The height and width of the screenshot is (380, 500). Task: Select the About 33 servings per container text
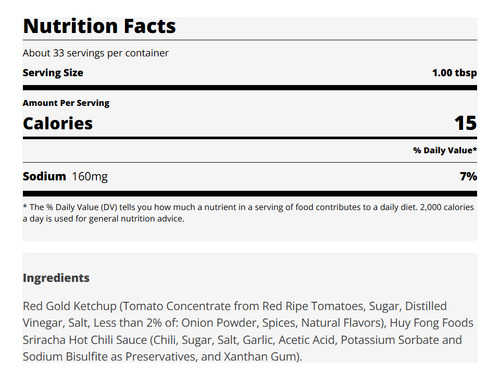[96, 53]
